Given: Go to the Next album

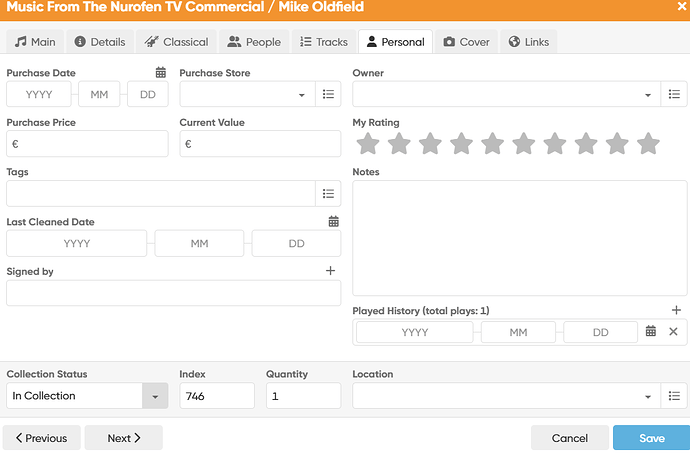Looking at the screenshot, I should 123,438.
